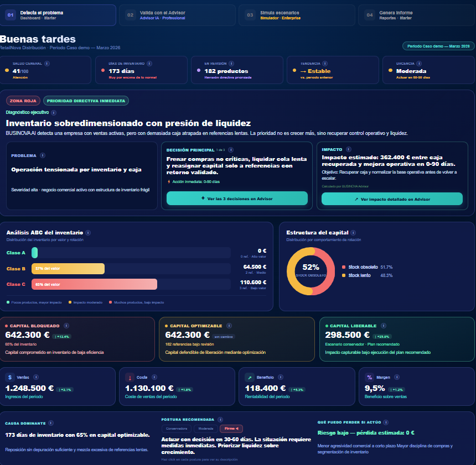Open the Simula escenarios step
This screenshot has width=476, height=465.
pos(297,15)
